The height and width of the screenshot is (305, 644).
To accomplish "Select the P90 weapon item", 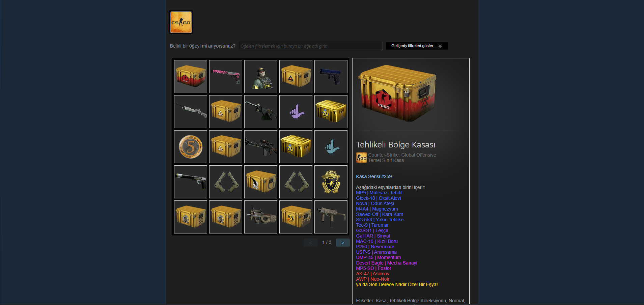I will tap(261, 217).
